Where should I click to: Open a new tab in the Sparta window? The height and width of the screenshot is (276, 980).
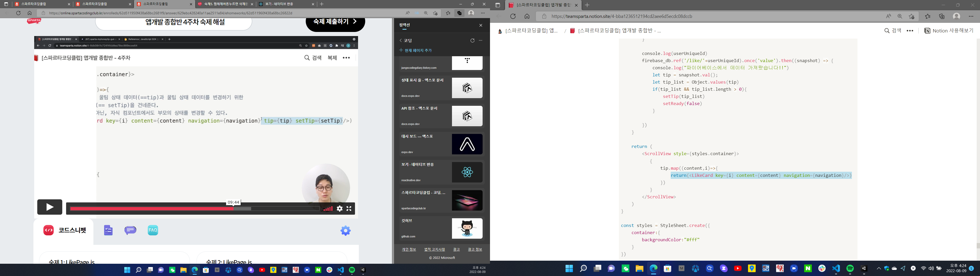coord(322,4)
